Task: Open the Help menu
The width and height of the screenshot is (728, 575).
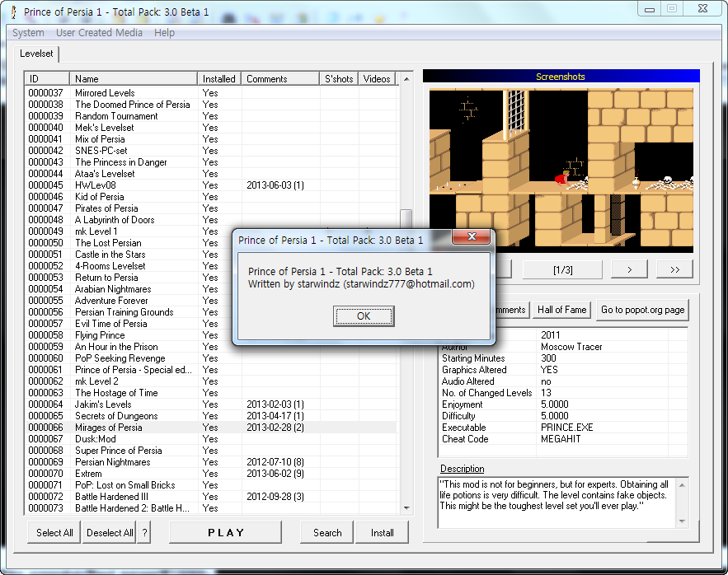Action: click(x=164, y=32)
